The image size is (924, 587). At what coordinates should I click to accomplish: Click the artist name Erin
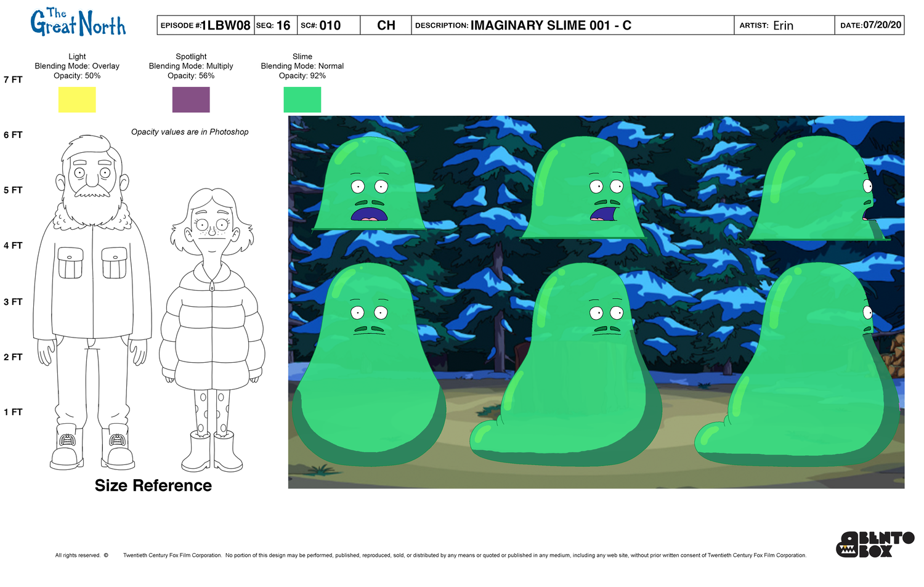click(783, 25)
